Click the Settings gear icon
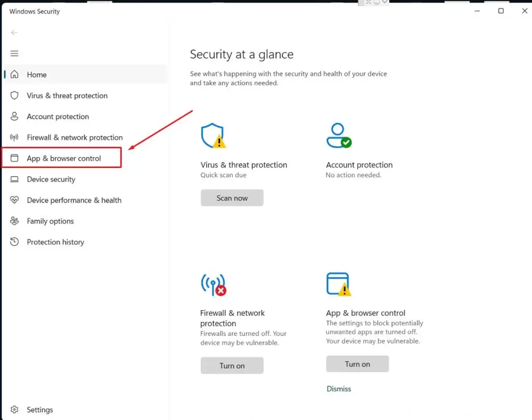The height and width of the screenshot is (420, 532). 15,410
